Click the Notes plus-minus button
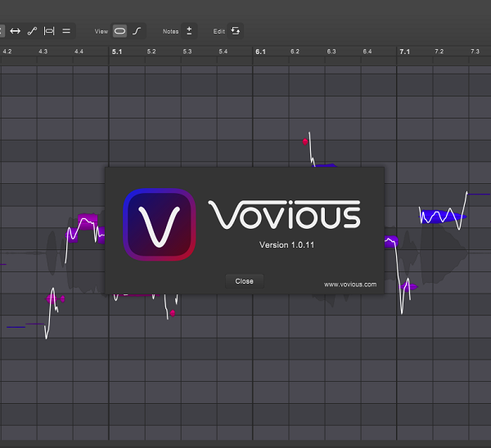Image resolution: width=491 pixels, height=448 pixels. pos(189,31)
